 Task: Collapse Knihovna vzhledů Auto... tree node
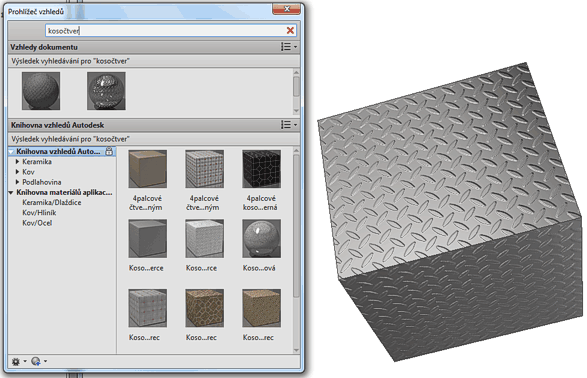pyautogui.click(x=11, y=152)
